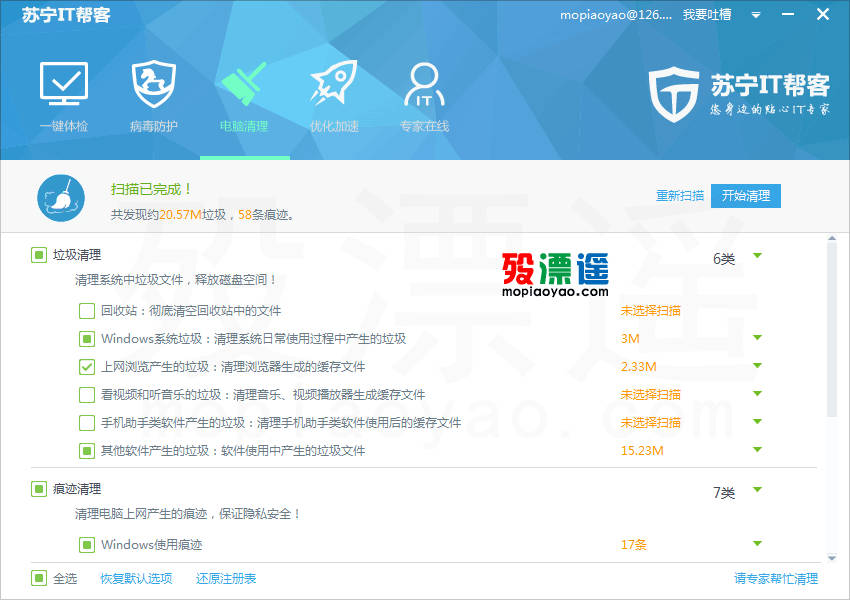Click the 请专家帮忙清理 link
Screen dimensions: 850x600
coord(776,578)
